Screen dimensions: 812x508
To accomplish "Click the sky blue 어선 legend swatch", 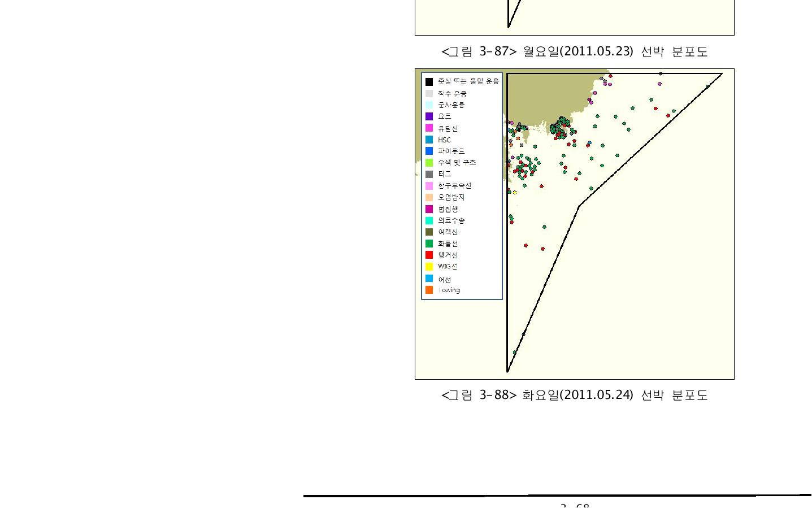I will [429, 279].
